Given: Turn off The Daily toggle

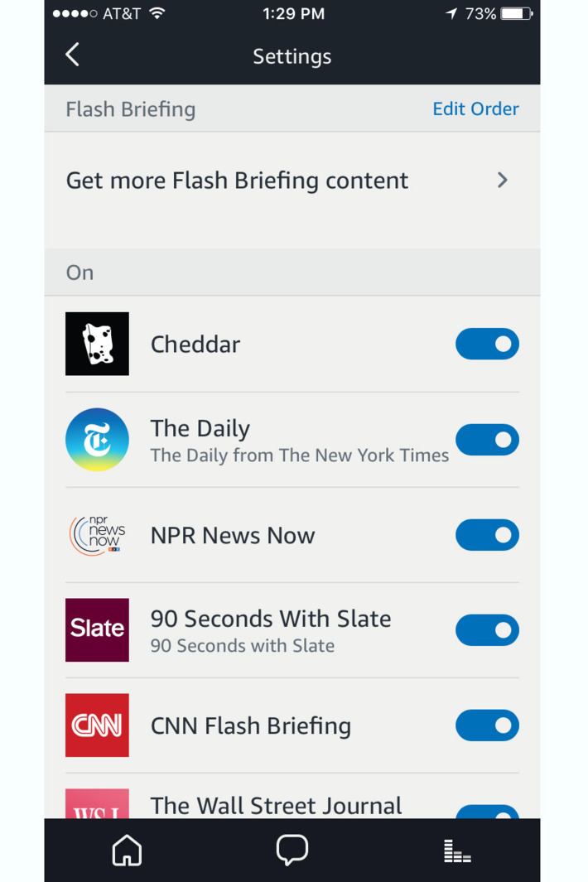Looking at the screenshot, I should click(x=487, y=439).
